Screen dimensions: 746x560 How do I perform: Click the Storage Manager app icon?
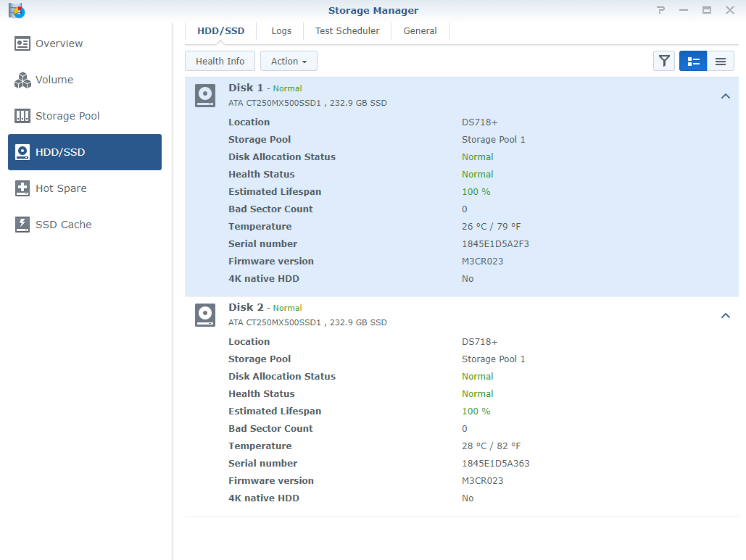17,10
